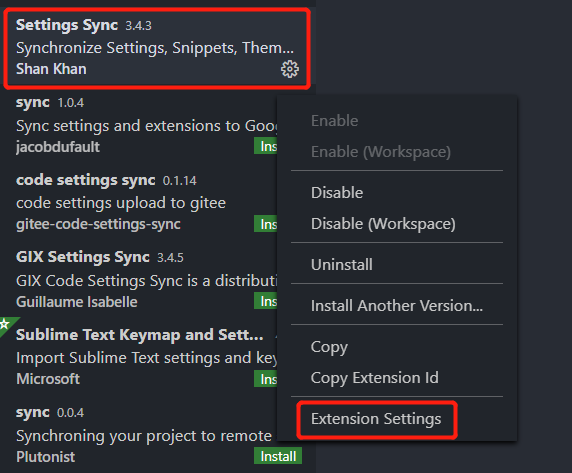This screenshot has height=473, width=572.
Task: Install the Plutonist sync extension
Action: 278,456
